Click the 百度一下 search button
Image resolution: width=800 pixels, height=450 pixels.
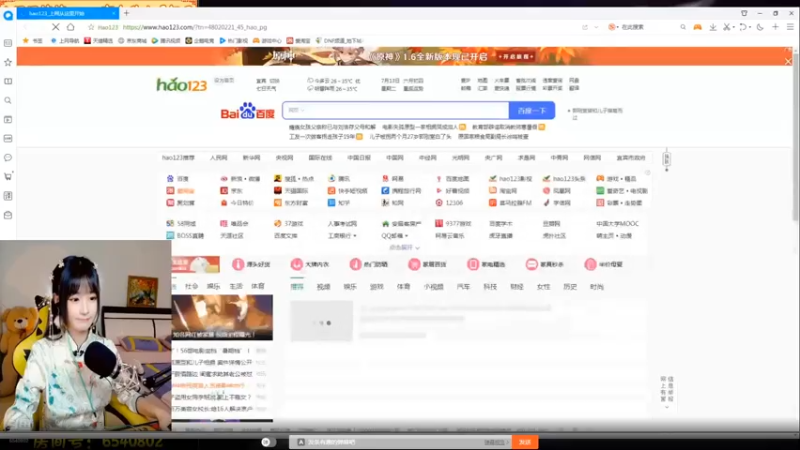[532, 110]
